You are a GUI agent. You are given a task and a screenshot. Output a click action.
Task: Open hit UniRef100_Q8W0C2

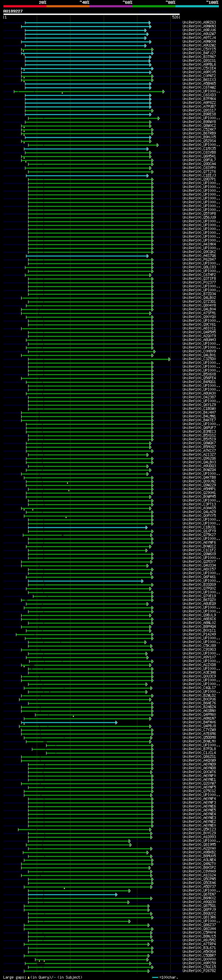click(x=199, y=125)
